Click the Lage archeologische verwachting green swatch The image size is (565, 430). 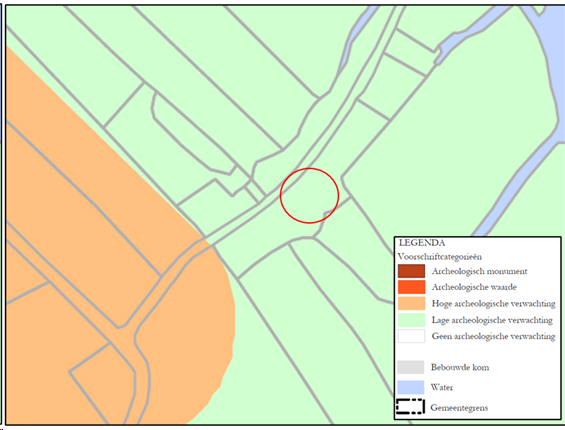pyautogui.click(x=411, y=320)
